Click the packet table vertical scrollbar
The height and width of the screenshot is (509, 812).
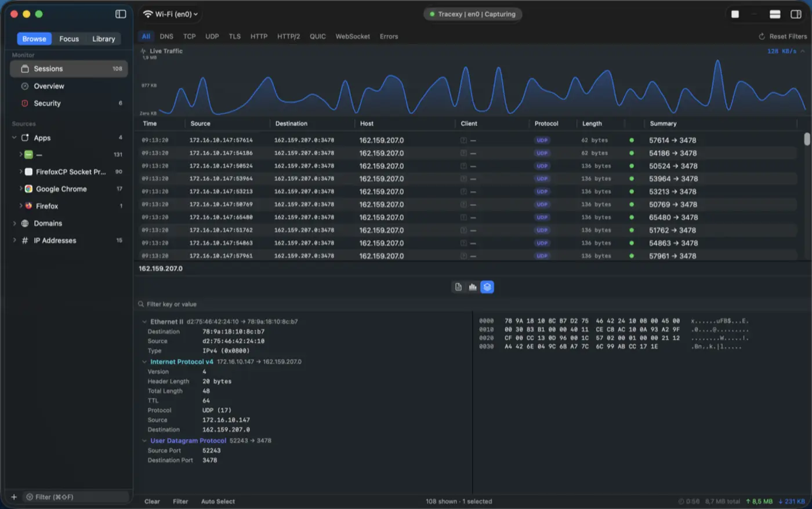[807, 139]
